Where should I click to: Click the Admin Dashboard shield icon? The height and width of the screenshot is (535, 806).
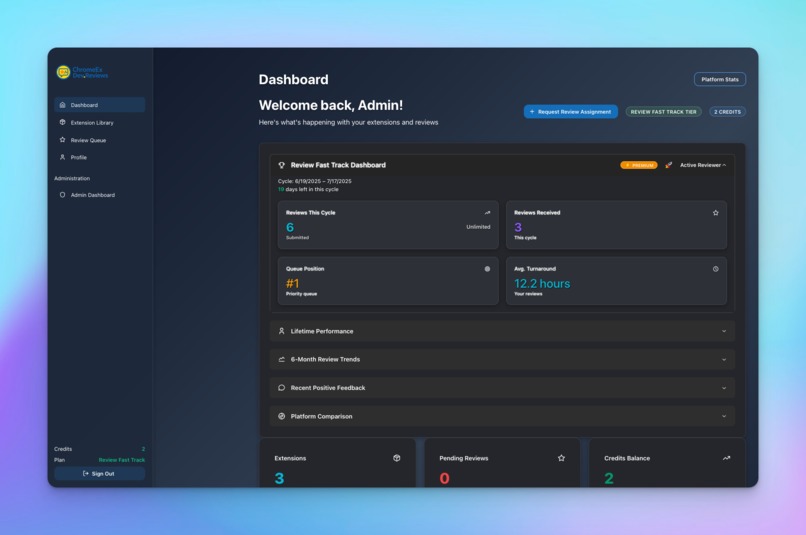62,195
